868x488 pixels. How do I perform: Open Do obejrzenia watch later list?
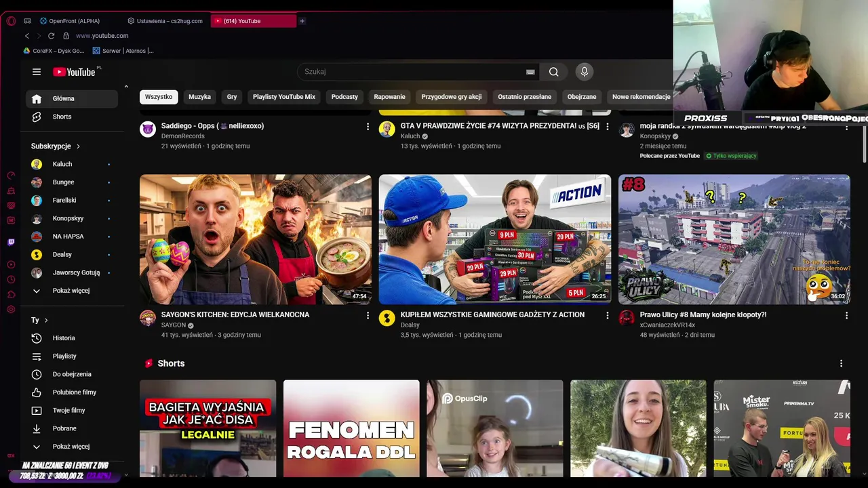(71, 374)
